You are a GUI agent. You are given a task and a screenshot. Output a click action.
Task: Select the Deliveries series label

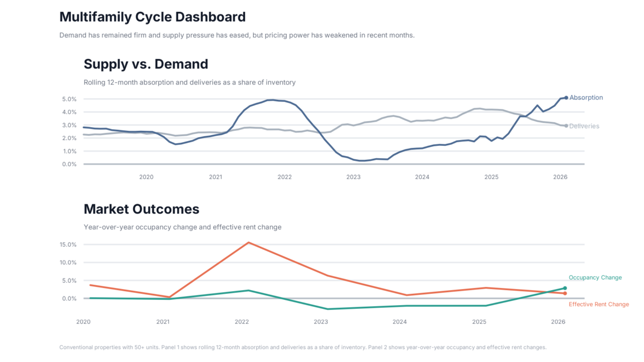pos(584,126)
